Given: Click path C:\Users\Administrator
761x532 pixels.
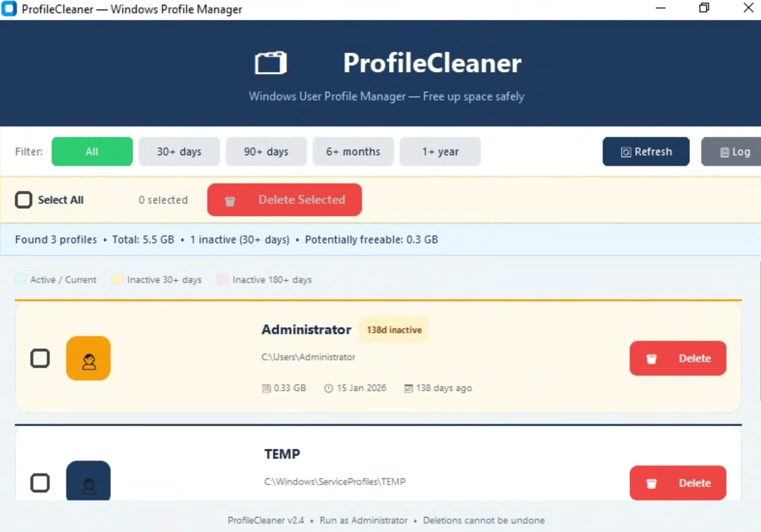Looking at the screenshot, I should (x=308, y=357).
